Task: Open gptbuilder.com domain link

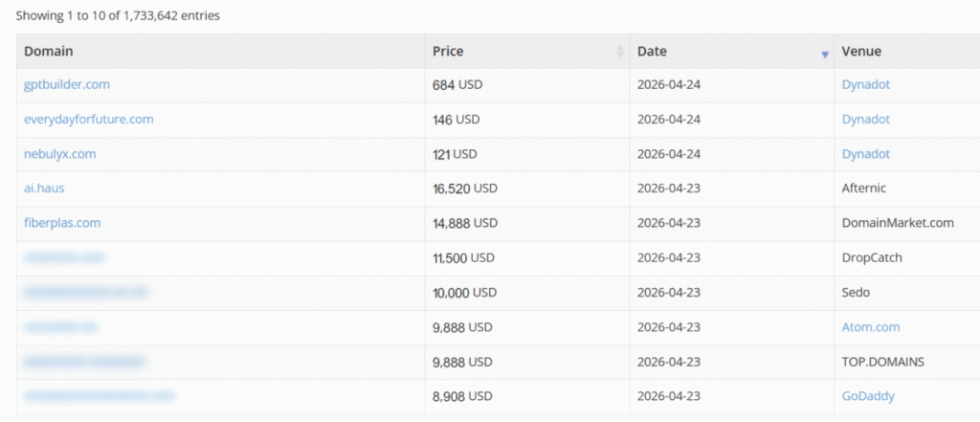Action: [67, 84]
